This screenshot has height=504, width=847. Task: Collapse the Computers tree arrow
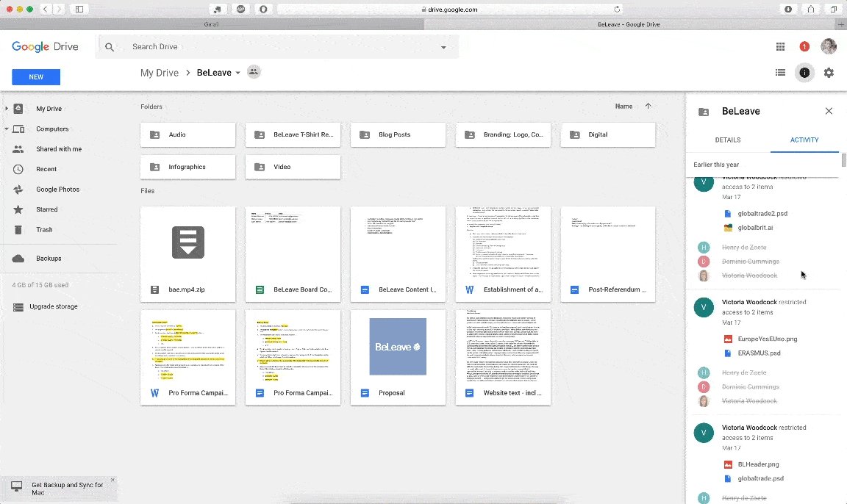click(x=7, y=129)
